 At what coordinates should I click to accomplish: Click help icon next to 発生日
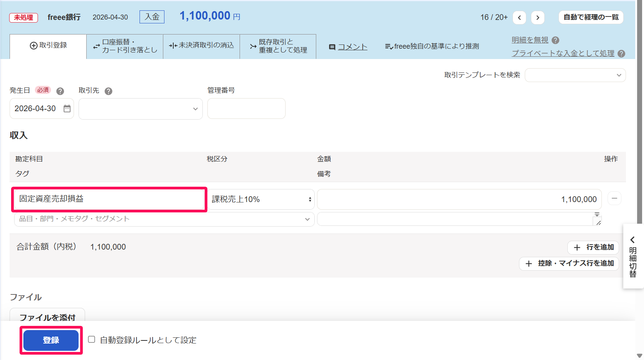[x=60, y=91]
